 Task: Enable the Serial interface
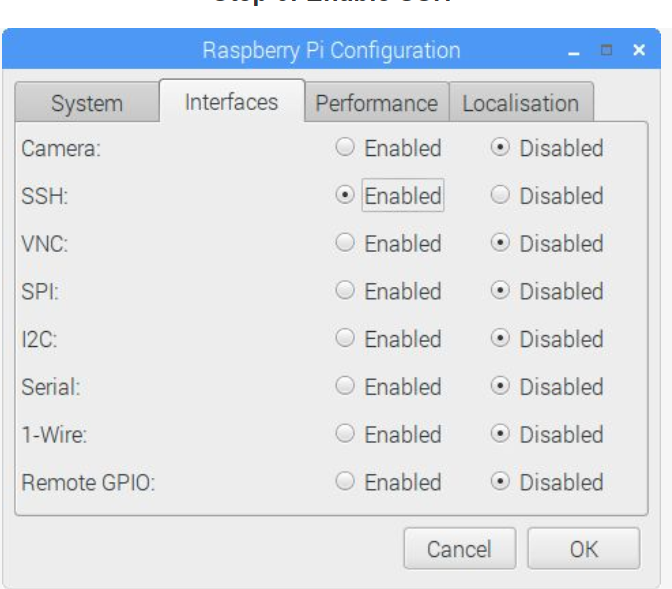tap(346, 387)
